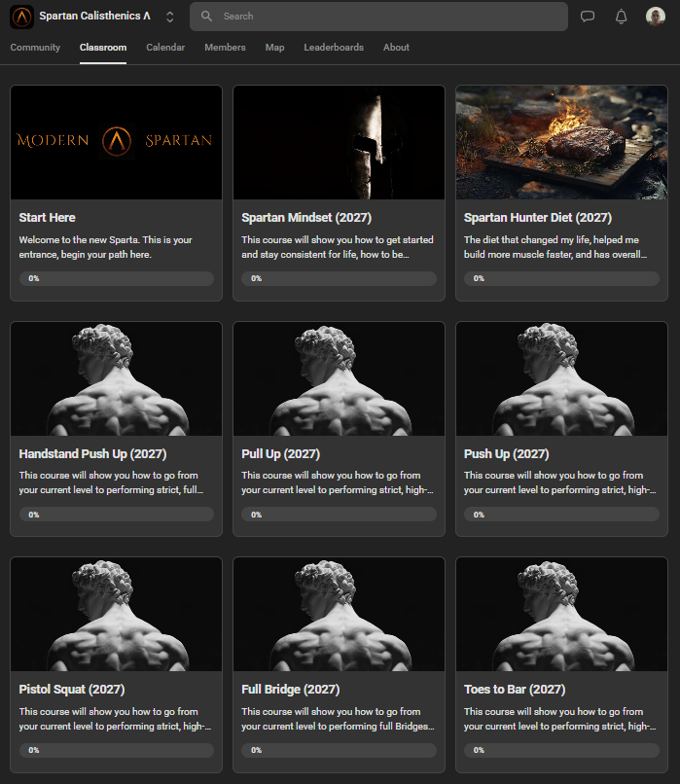This screenshot has width=680, height=784.
Task: Select the Classroom tab
Action: point(103,47)
